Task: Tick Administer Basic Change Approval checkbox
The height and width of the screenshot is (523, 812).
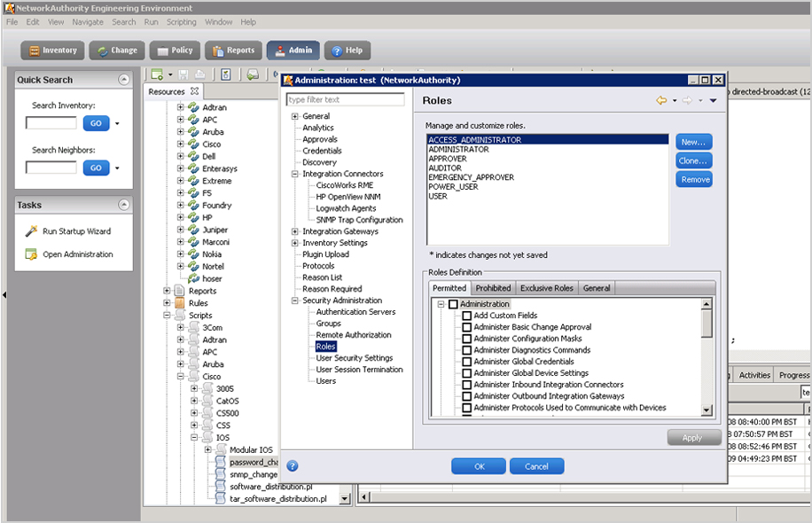Action: (466, 327)
